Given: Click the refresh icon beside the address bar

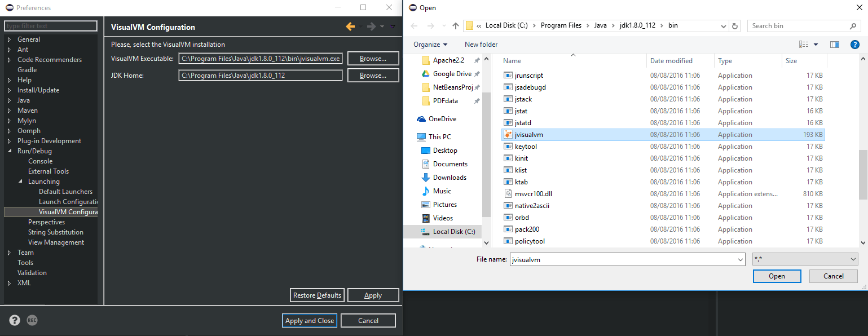Looking at the screenshot, I should tap(735, 25).
